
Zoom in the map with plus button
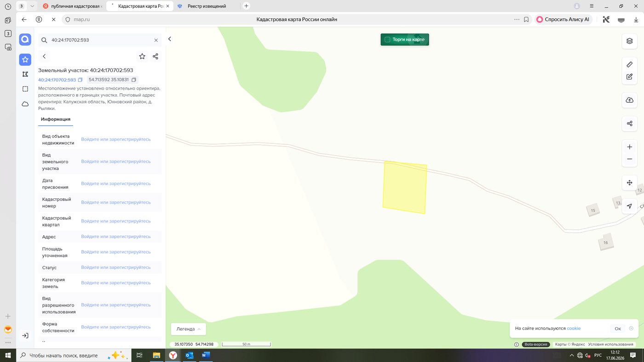coord(629,147)
